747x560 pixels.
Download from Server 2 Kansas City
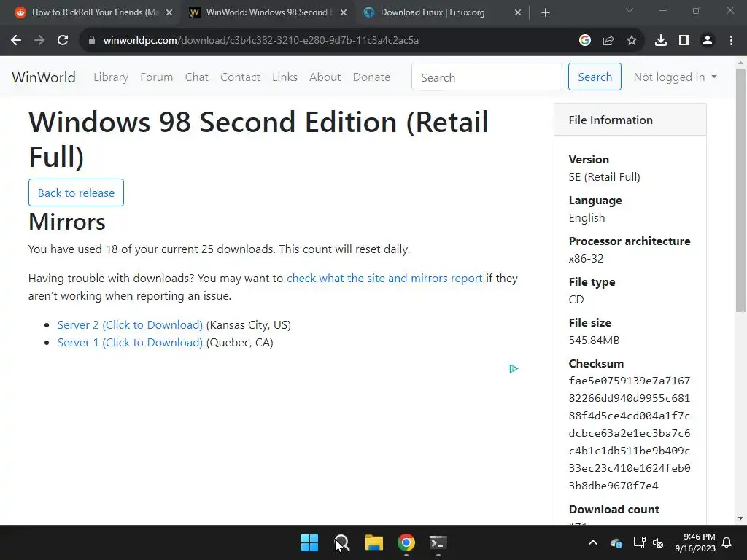click(x=130, y=324)
